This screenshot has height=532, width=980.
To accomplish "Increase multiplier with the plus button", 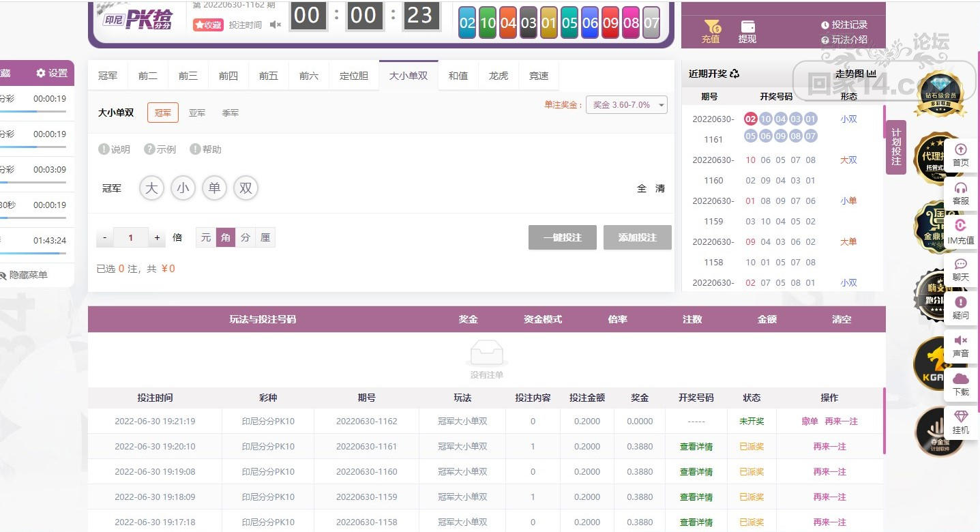I will tap(157, 238).
